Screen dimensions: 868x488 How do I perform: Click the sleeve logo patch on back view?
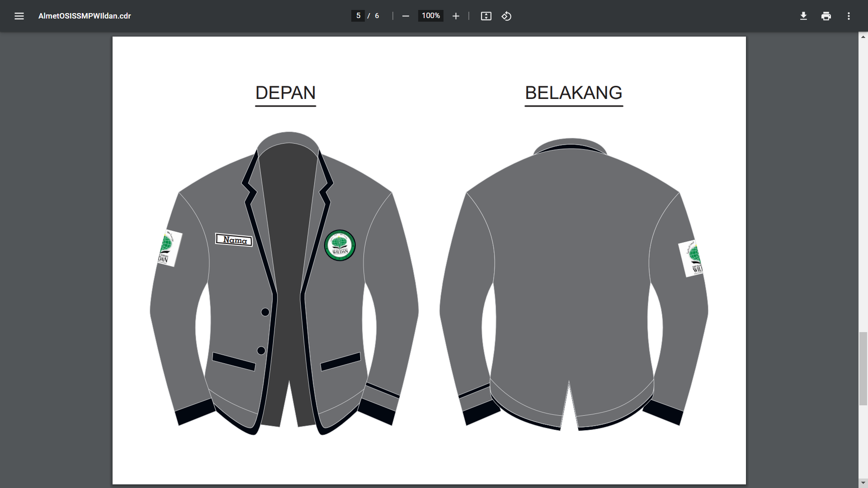[x=692, y=258]
